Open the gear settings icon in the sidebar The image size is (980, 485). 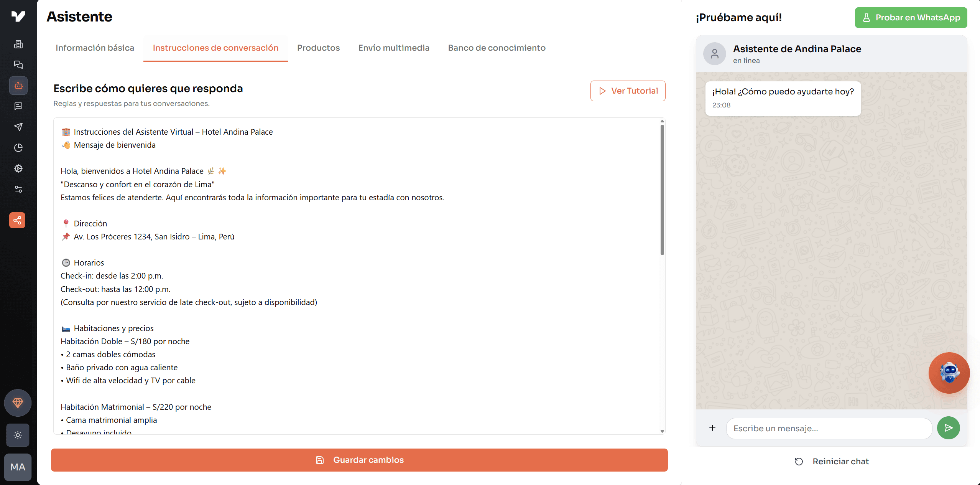(x=18, y=168)
